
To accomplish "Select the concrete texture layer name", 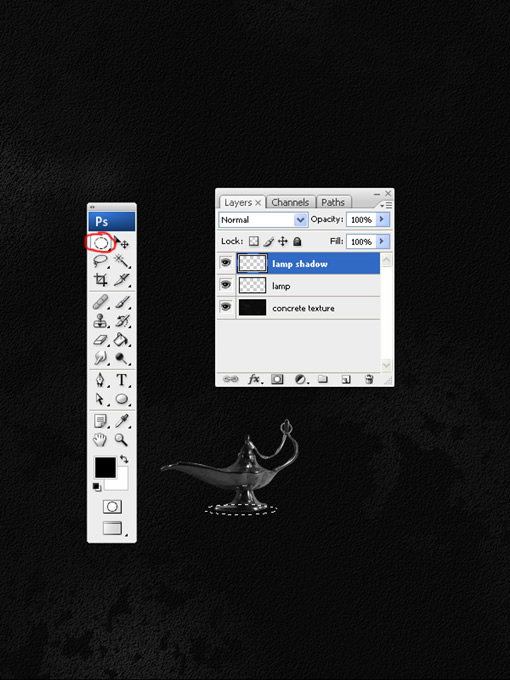I will (303, 308).
